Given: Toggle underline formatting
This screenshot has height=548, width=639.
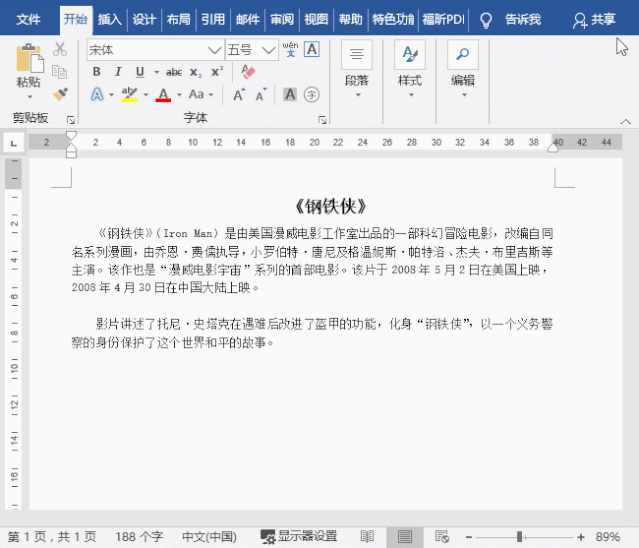Looking at the screenshot, I should 140,72.
